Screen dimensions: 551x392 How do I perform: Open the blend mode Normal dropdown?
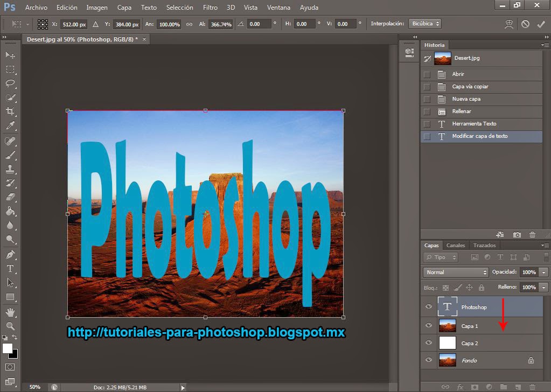(456, 272)
